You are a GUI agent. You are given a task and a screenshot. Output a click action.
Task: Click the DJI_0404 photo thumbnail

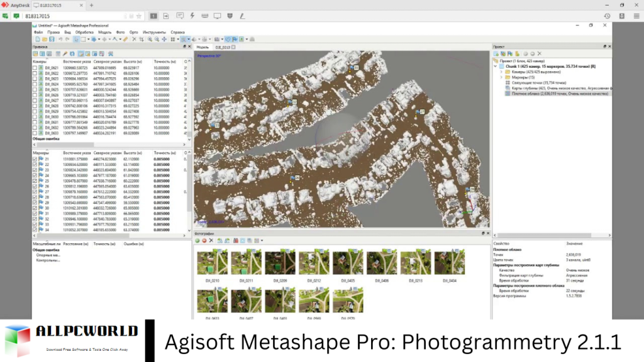(449, 262)
